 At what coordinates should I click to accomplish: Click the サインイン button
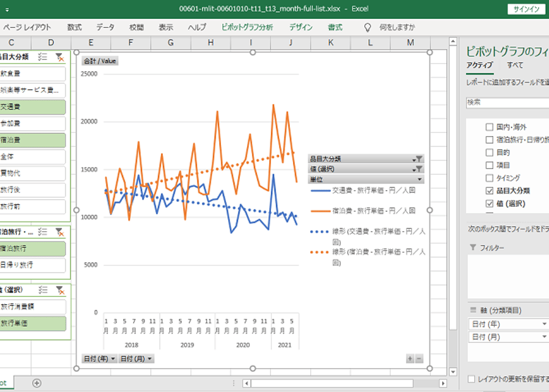(x=526, y=10)
